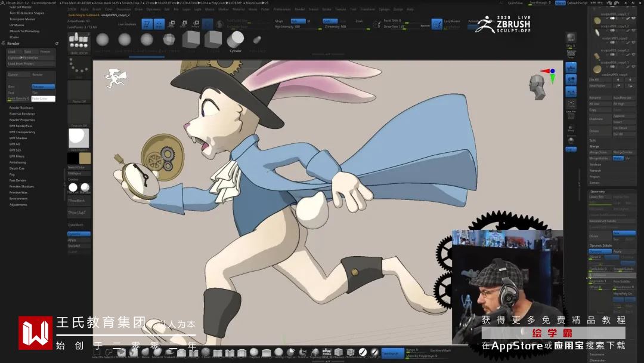Image resolution: width=644 pixels, height=363 pixels.
Task: Expand the BPR Shadow section
Action: pyautogui.click(x=18, y=138)
